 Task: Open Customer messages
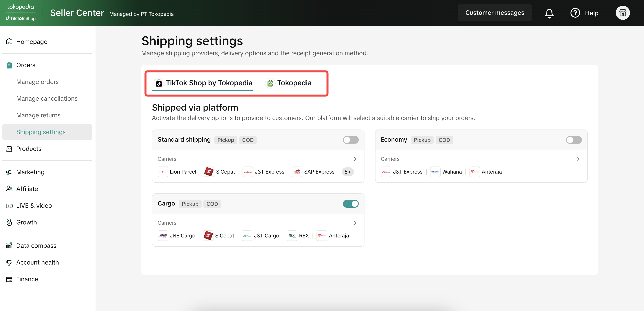pos(494,13)
